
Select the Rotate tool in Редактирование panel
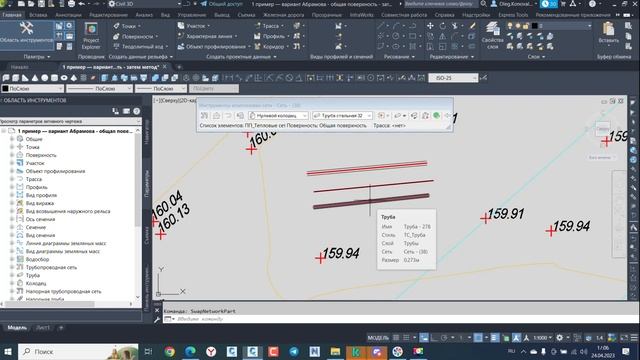pos(443,26)
